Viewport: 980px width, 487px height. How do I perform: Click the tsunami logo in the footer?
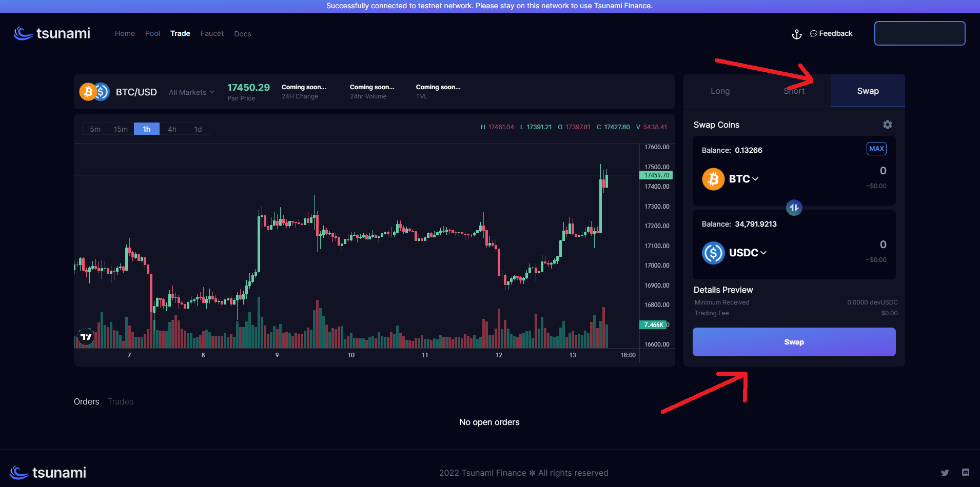(48, 473)
